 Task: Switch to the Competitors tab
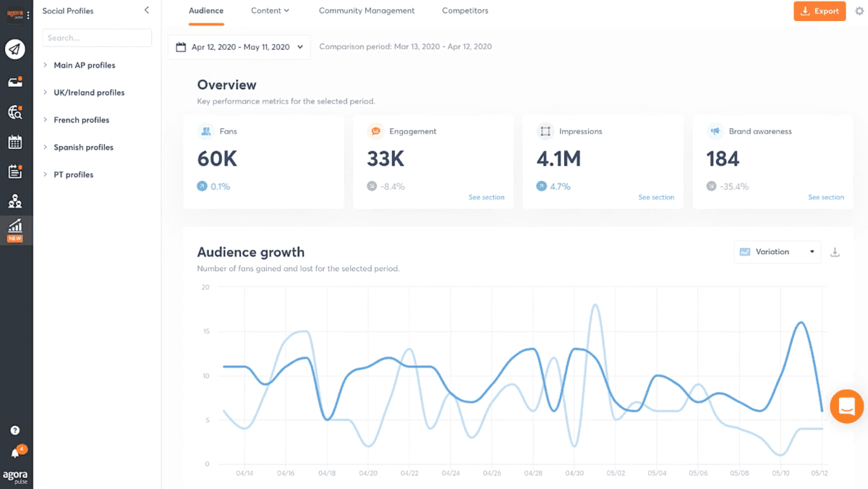coord(465,11)
